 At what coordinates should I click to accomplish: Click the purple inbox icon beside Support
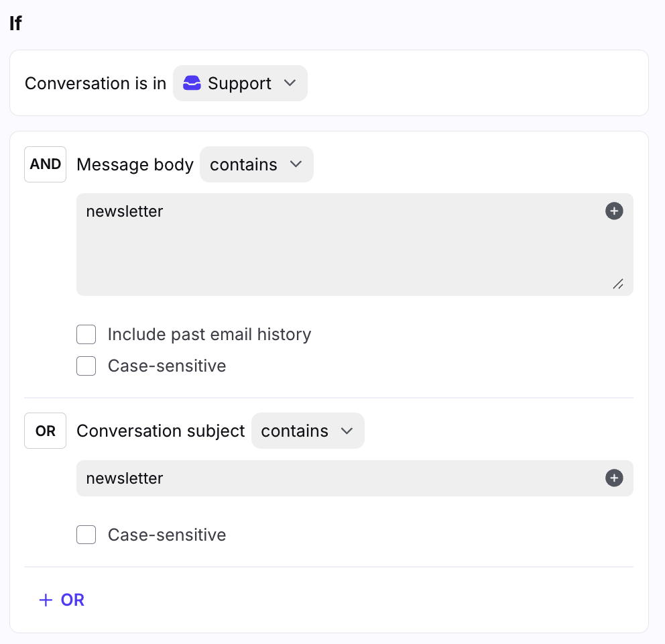[192, 83]
